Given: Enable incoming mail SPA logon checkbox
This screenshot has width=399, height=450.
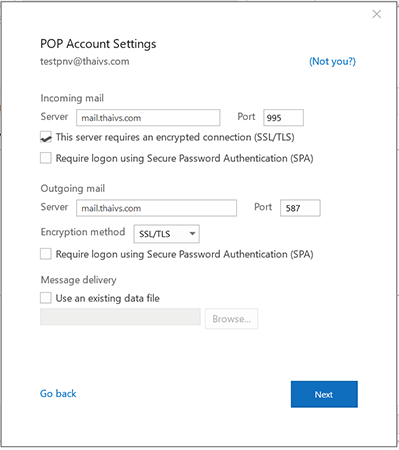Looking at the screenshot, I should (46, 158).
